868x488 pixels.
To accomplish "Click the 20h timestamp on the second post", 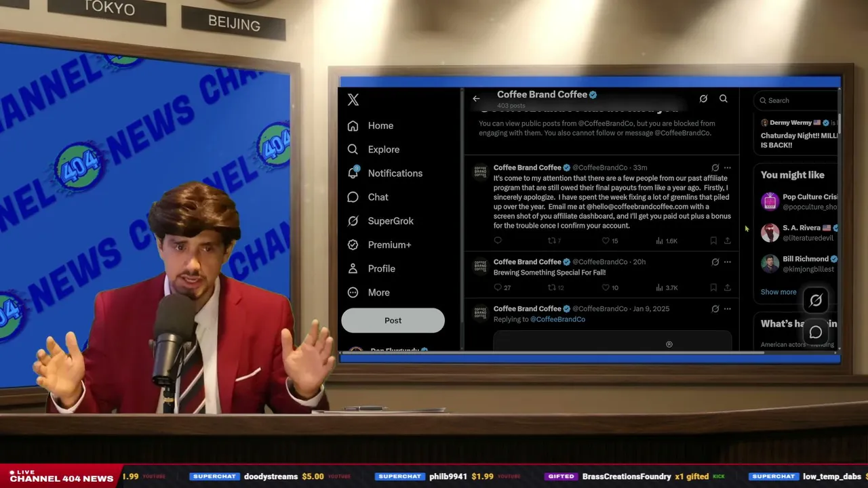I will (x=639, y=262).
